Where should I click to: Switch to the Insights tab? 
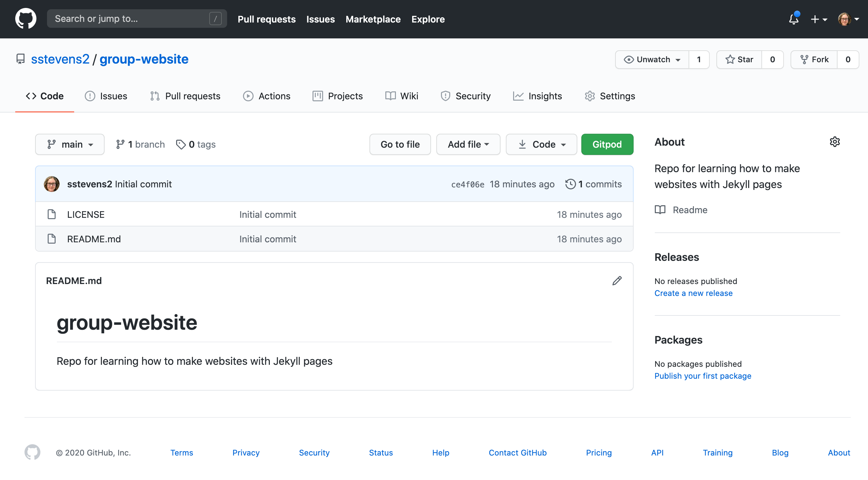(538, 96)
